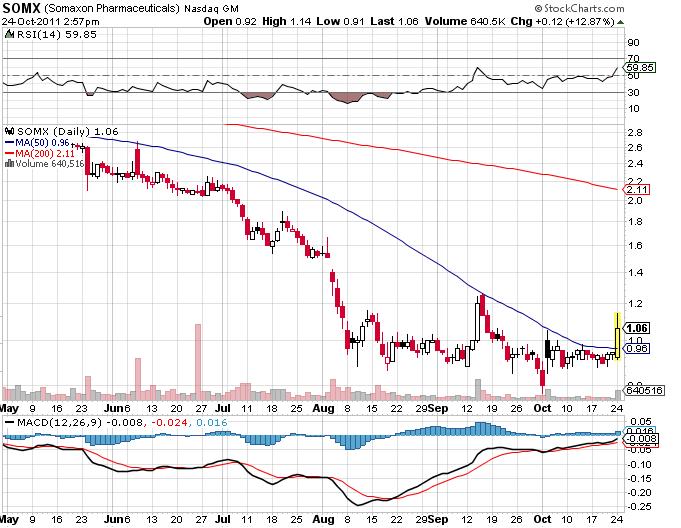This screenshot has height=528, width=681.
Task: Click the 2.11 MA(200) price tag
Action: (x=637, y=190)
